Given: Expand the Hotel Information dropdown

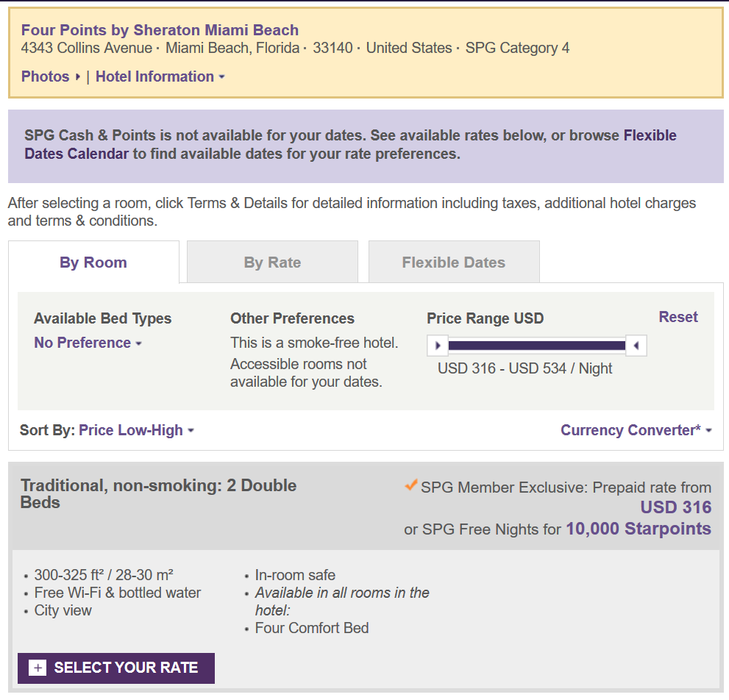Looking at the screenshot, I should point(160,76).
